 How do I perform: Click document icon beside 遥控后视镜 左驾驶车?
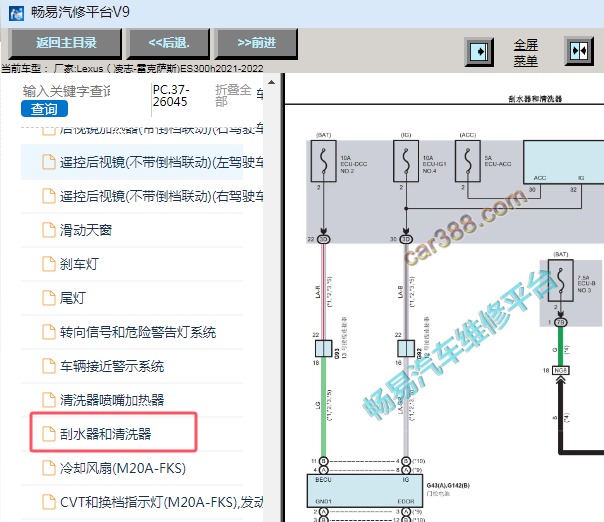point(49,162)
